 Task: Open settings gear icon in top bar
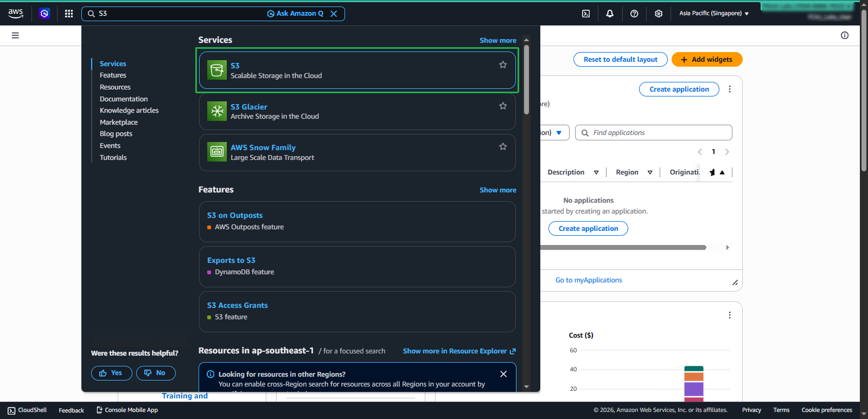tap(659, 14)
